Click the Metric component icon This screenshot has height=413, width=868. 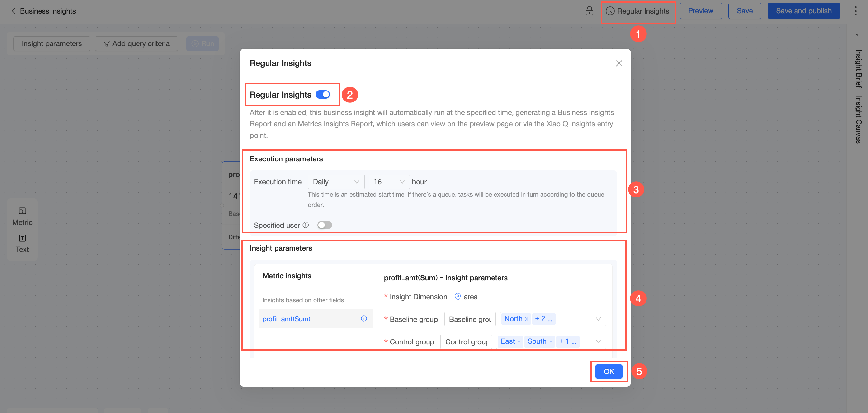tap(22, 211)
